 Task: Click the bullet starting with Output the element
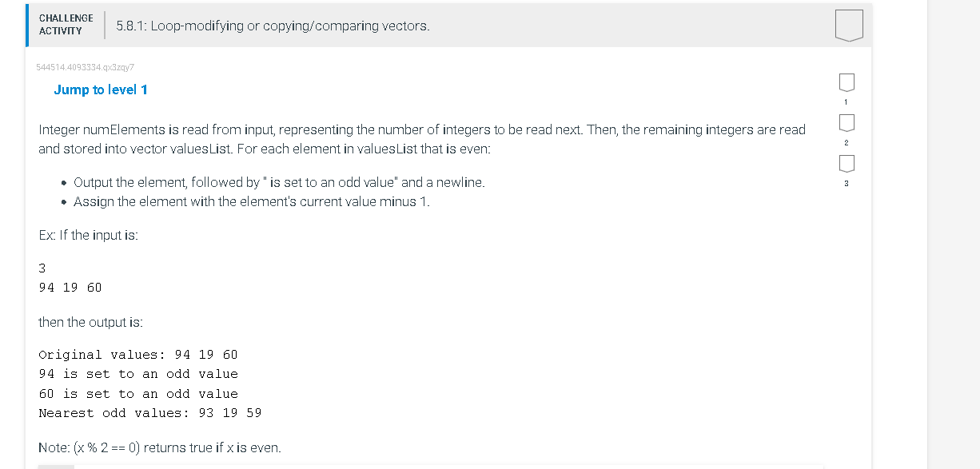tap(279, 182)
